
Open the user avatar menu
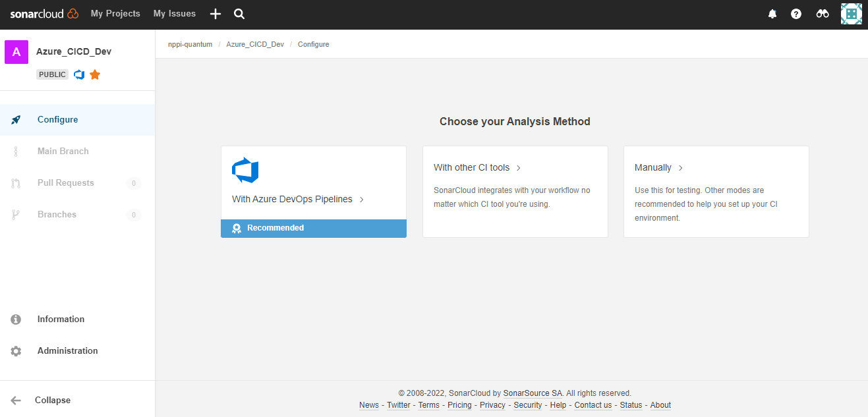coord(852,14)
